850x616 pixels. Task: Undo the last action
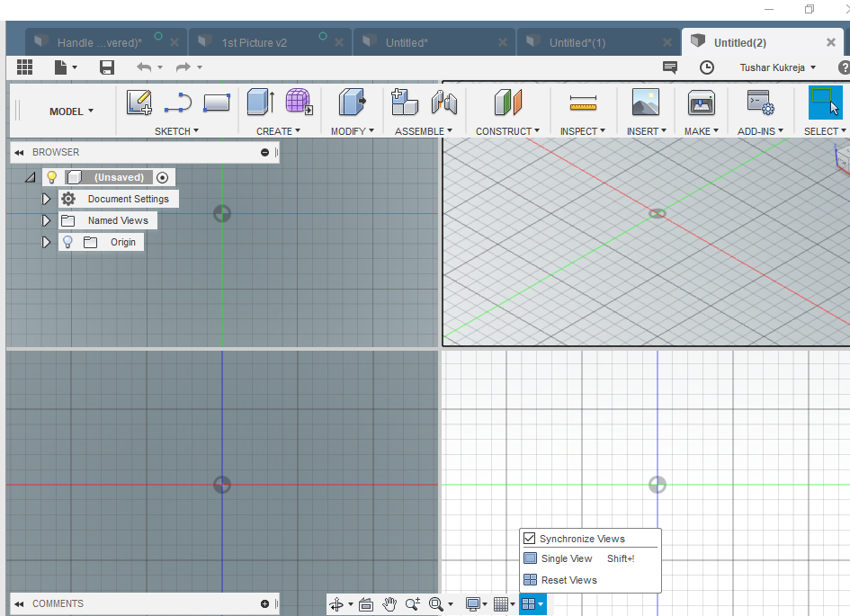144,67
